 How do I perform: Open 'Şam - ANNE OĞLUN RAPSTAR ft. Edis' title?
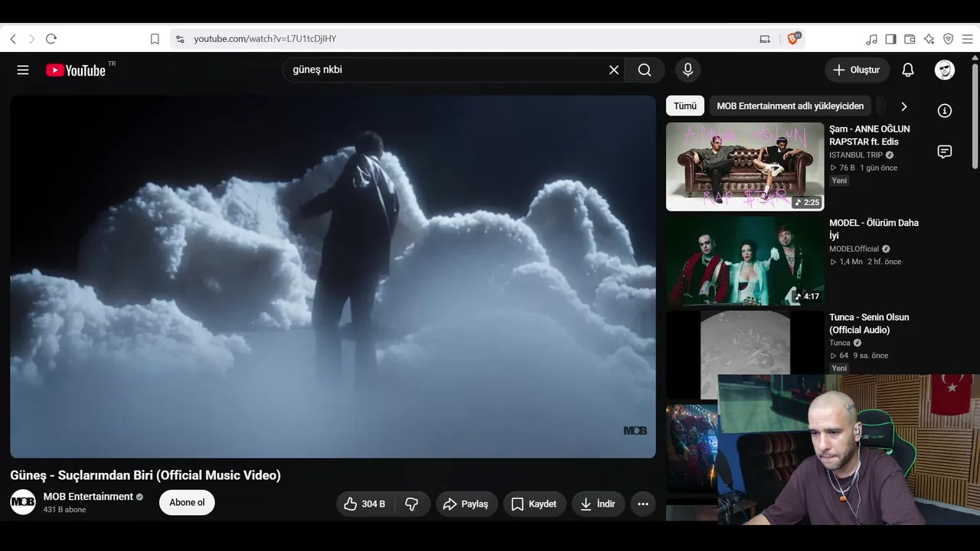point(870,135)
